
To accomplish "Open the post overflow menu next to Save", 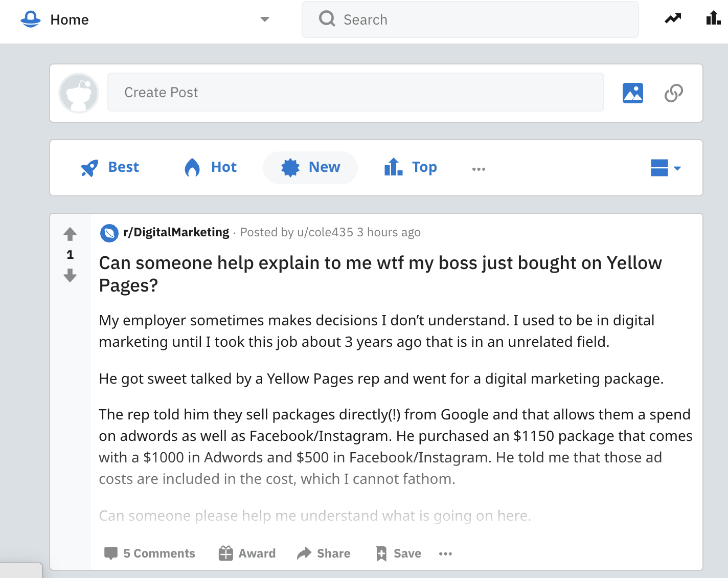I will tap(445, 553).
